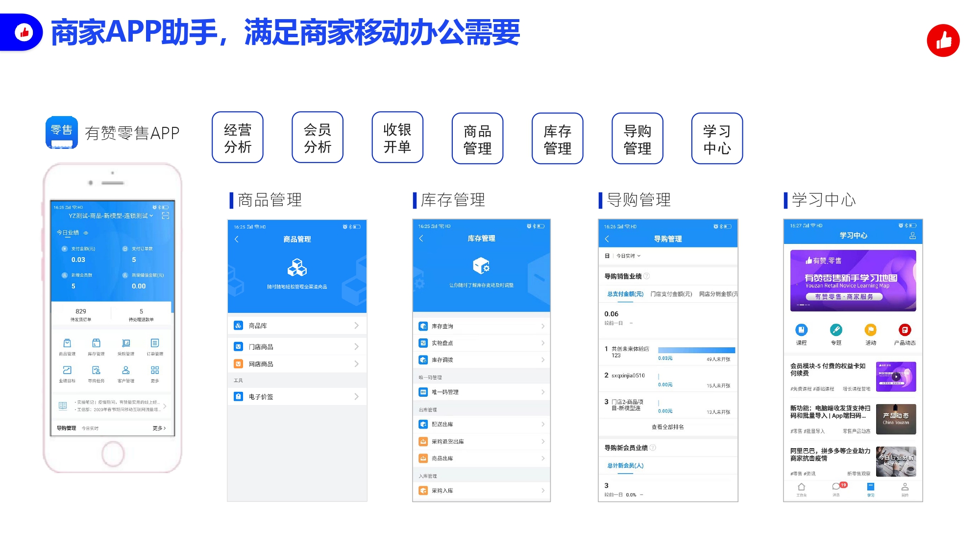Click the 有赞零售APP logo icon
The image size is (980, 551).
(62, 132)
